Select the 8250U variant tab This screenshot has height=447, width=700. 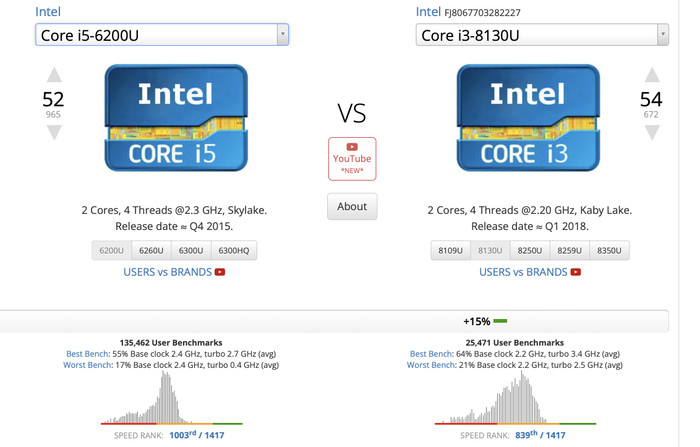(x=532, y=250)
